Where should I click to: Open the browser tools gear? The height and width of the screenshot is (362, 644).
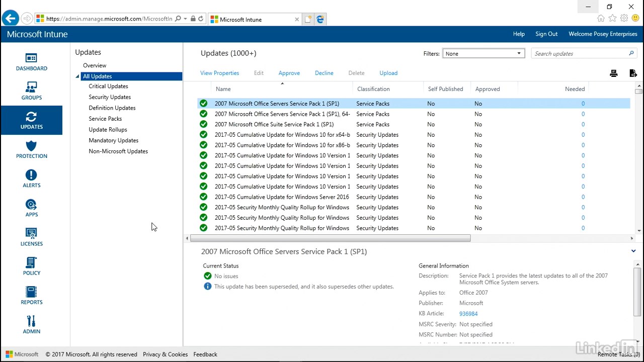pos(624,19)
